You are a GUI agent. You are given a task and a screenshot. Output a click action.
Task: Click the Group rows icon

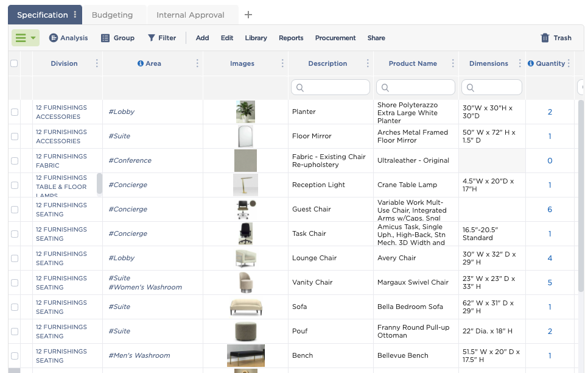coord(105,38)
